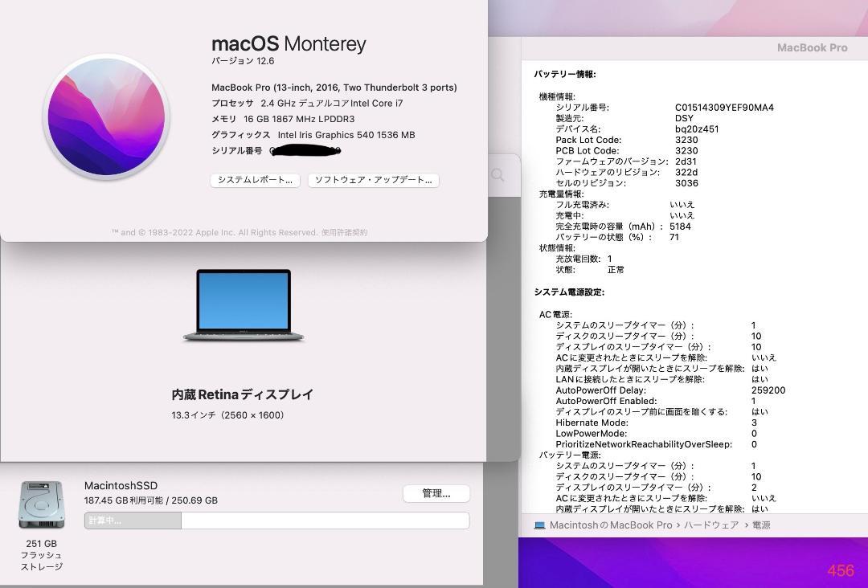Click the 'バッテリー電源:' section label
This screenshot has width=868, height=588.
click(570, 455)
